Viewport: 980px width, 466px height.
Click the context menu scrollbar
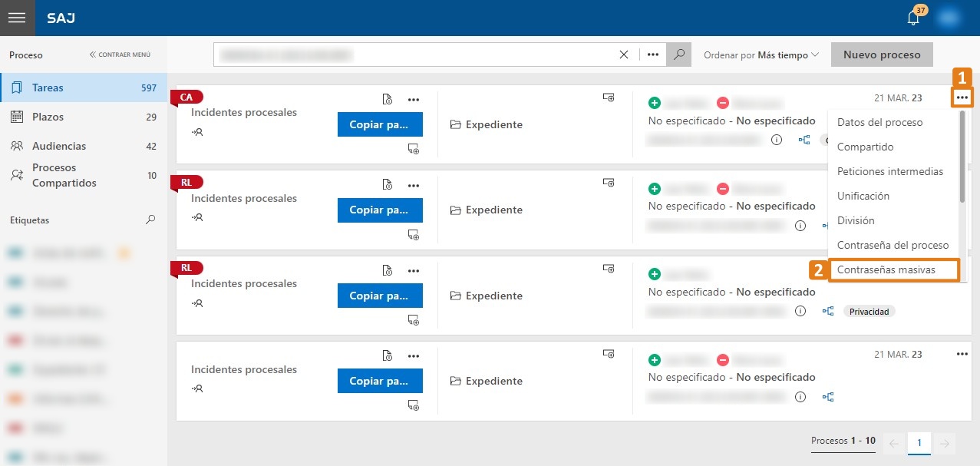tap(962, 157)
